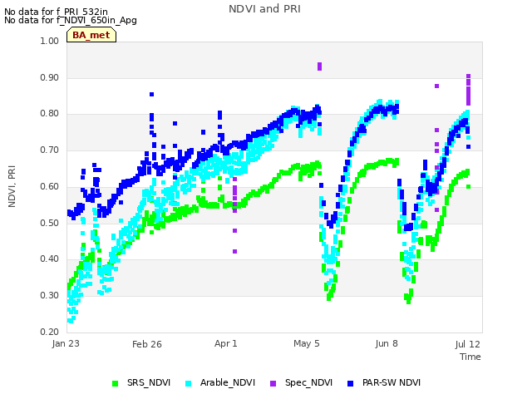Click the May 5 x-axis label

click(x=307, y=343)
